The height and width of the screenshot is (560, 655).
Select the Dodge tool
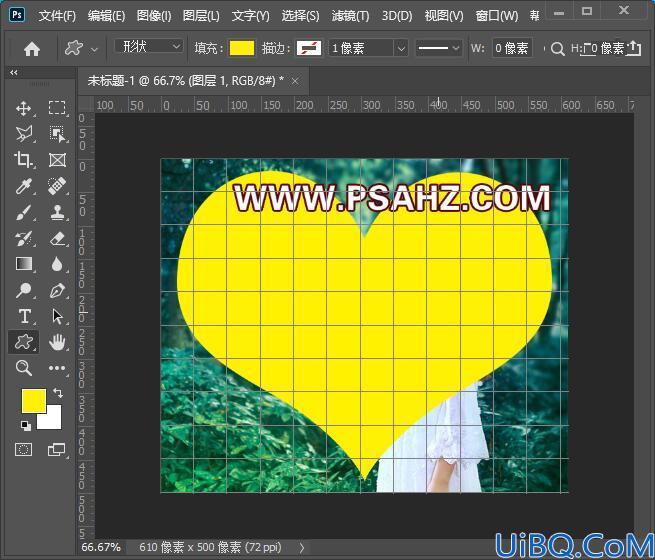pyautogui.click(x=23, y=290)
